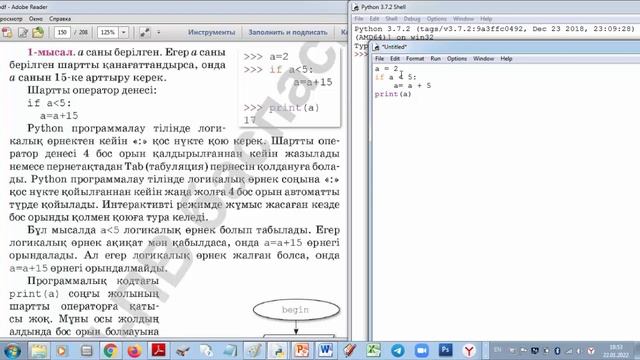
Task: Click the edit/sign document icon in Adobe Reader
Action: coord(23,32)
